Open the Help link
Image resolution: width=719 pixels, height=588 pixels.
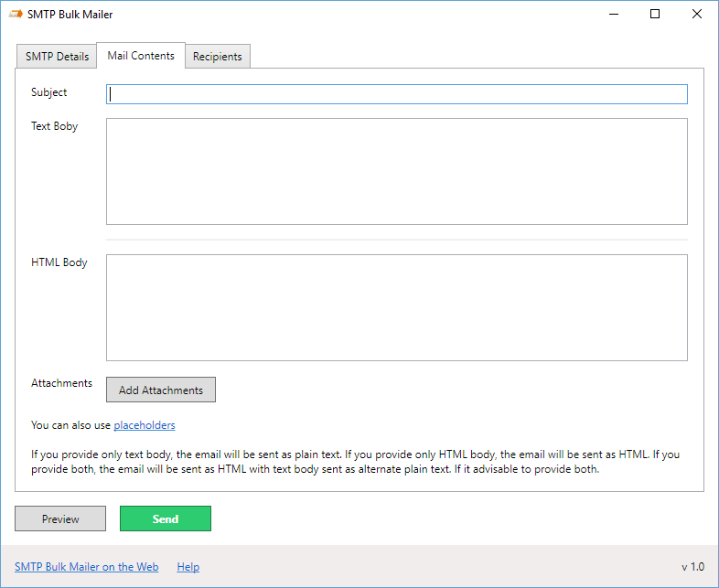pos(188,567)
